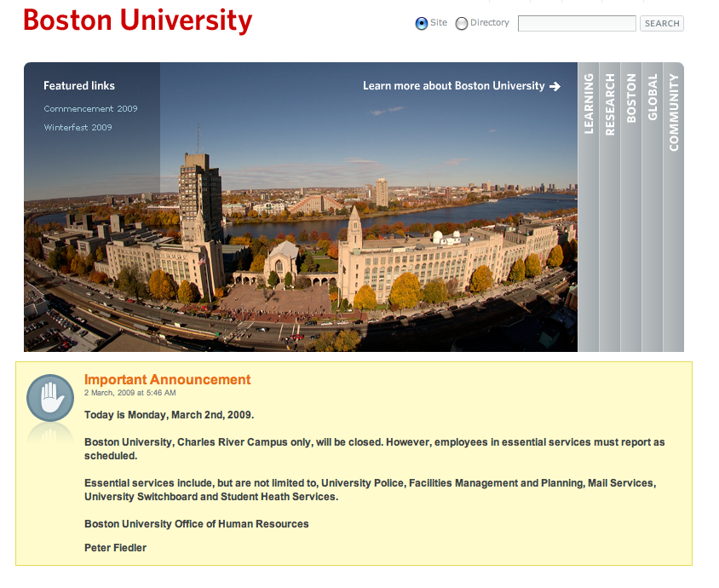Click the Peter Fiedler signature text
This screenshot has height=588, width=719.
point(115,548)
